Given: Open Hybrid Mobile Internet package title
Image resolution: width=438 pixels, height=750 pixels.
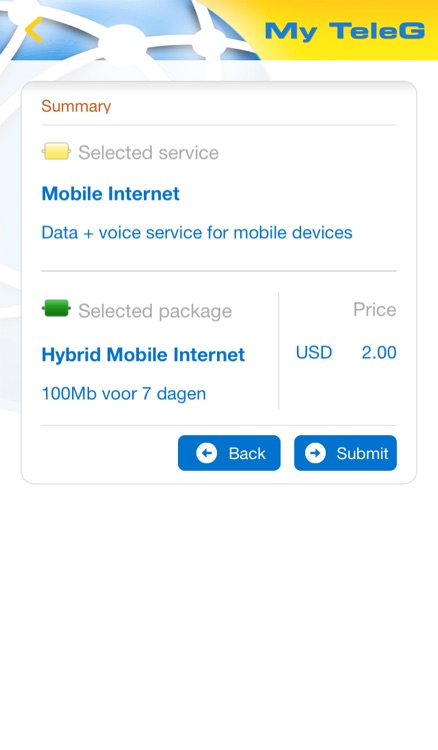Looking at the screenshot, I should [x=143, y=355].
